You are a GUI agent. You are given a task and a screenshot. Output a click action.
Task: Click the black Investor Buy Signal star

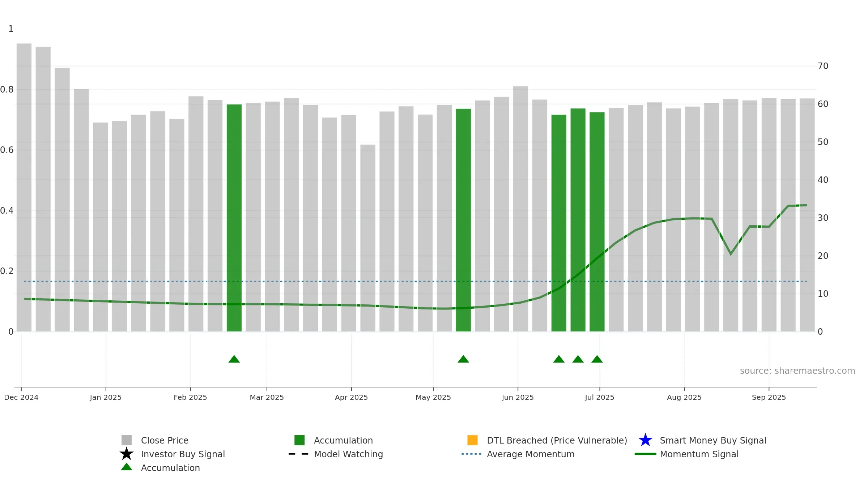[x=127, y=454]
